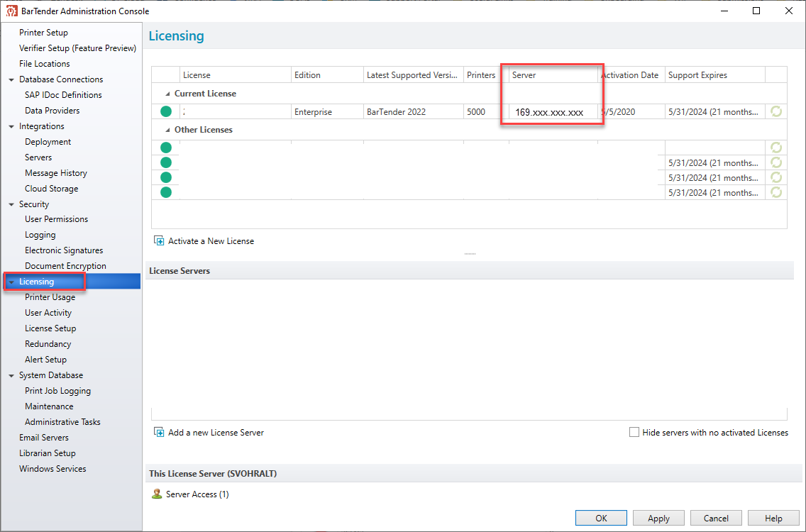The height and width of the screenshot is (532, 806).
Task: Click the 5/5/2020 activation date cell
Action: click(x=631, y=112)
